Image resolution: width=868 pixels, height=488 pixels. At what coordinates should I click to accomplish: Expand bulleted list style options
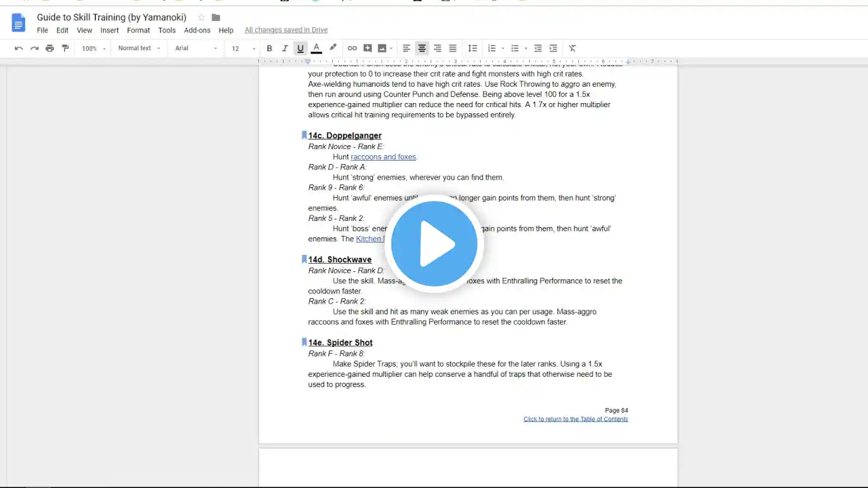(526, 48)
